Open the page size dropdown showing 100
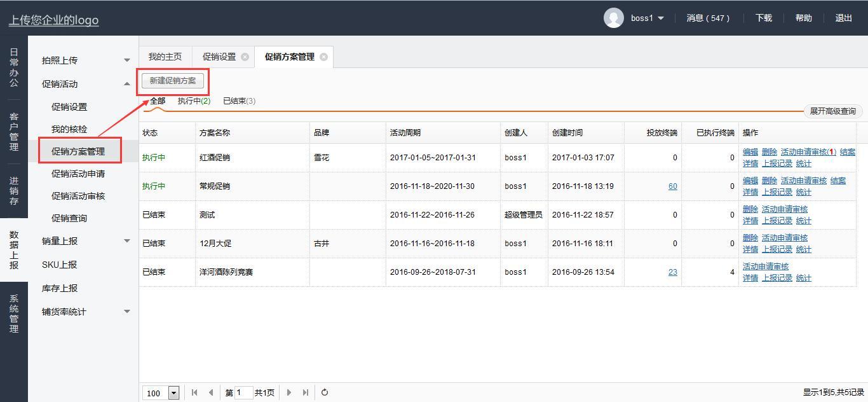Screen dimensions: 868x402 coord(173,393)
